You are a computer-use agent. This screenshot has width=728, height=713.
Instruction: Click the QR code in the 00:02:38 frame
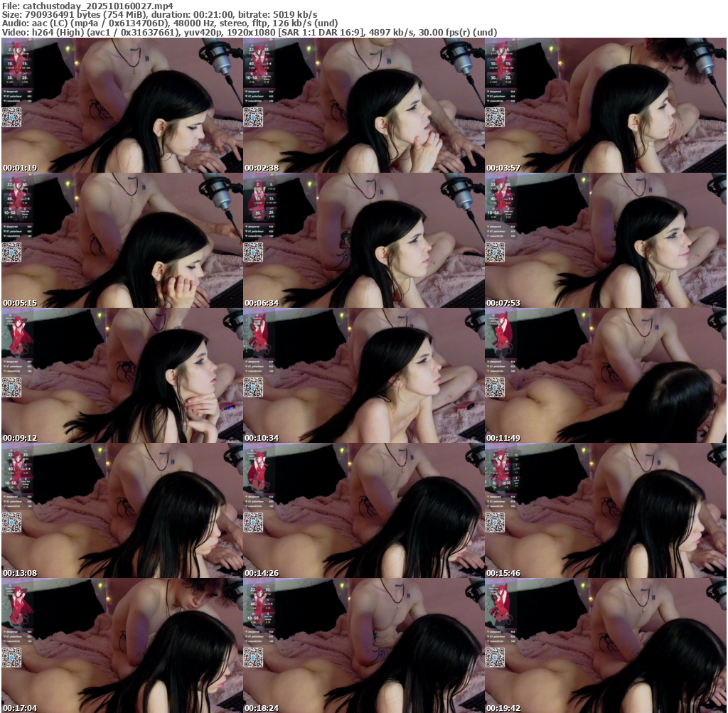(x=253, y=117)
